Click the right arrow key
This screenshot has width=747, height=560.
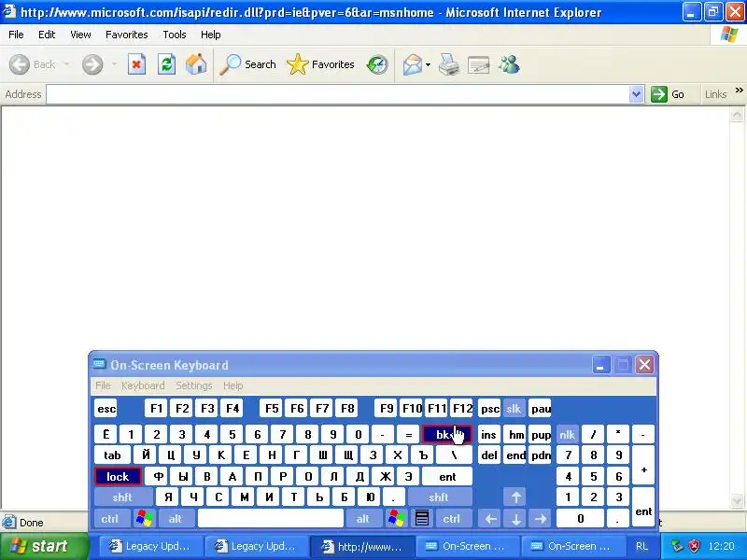[x=541, y=519]
